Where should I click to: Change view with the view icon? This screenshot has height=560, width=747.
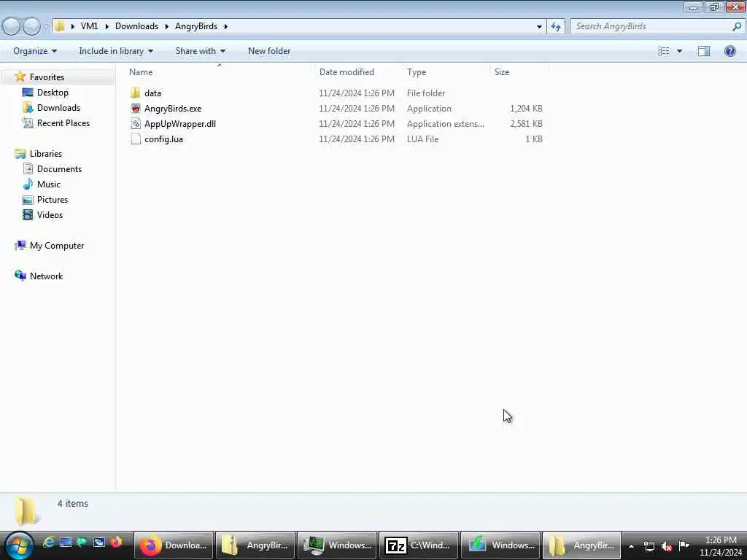click(664, 51)
